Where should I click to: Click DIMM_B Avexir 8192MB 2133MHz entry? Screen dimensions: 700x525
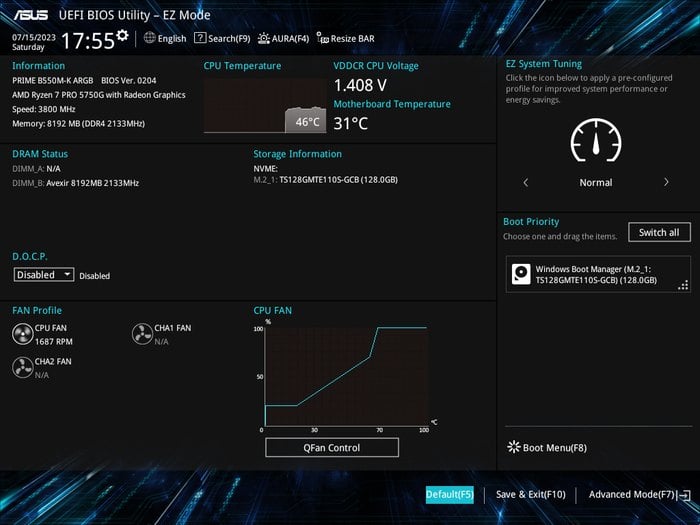75,183
